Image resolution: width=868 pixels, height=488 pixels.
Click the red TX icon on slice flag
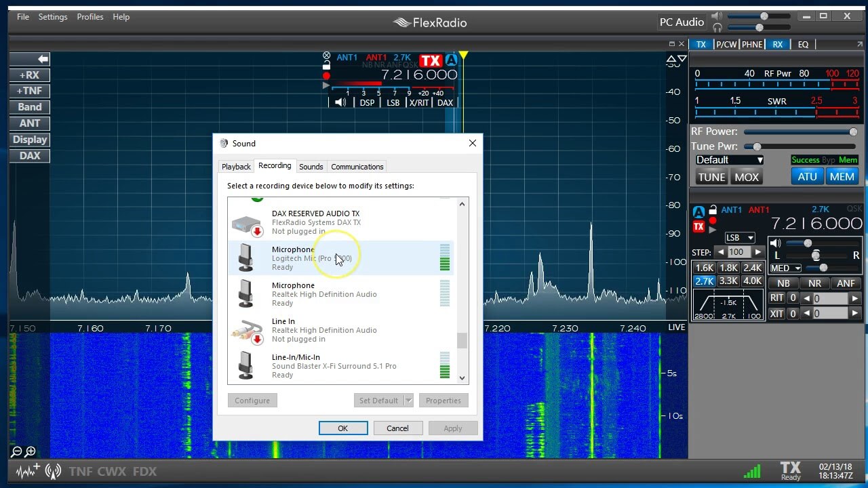coord(698,226)
